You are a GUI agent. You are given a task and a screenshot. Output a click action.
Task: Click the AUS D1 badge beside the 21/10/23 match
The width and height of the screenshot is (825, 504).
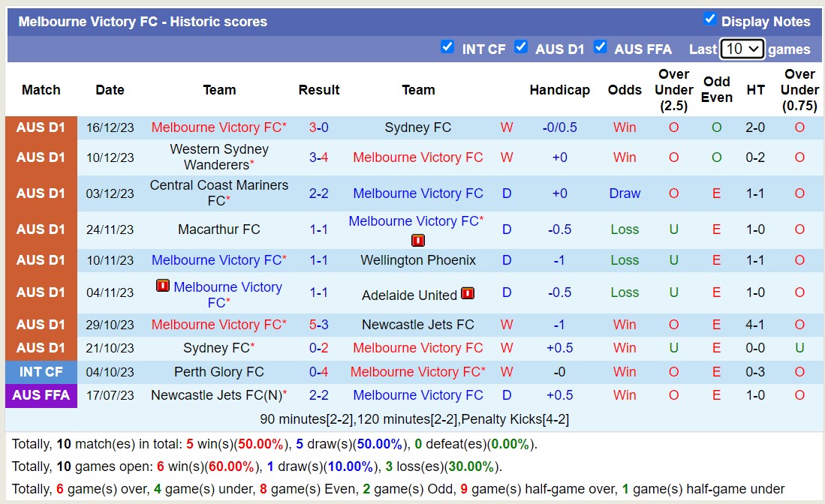click(x=41, y=348)
